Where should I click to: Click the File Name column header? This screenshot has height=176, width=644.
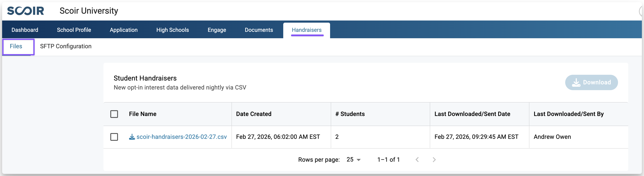[142, 114]
